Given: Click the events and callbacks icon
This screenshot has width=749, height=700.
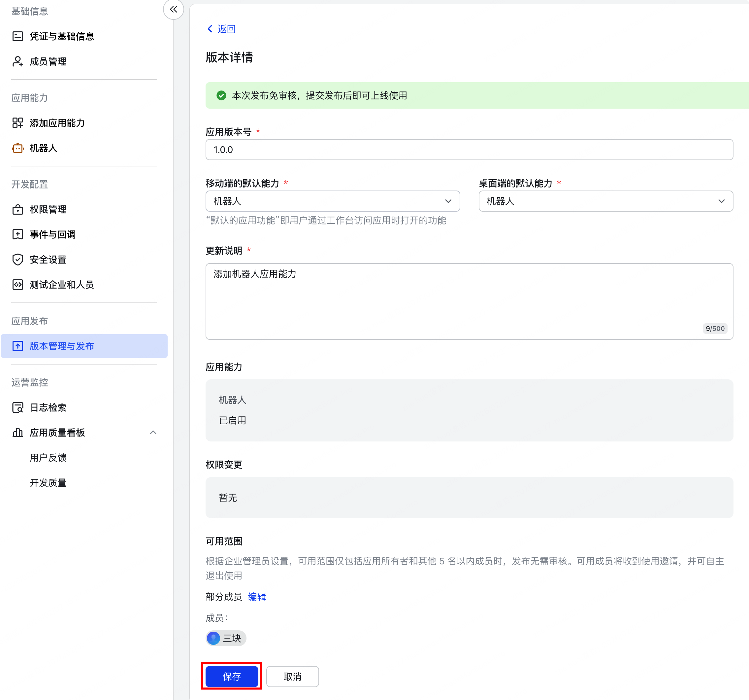Looking at the screenshot, I should click(x=18, y=234).
